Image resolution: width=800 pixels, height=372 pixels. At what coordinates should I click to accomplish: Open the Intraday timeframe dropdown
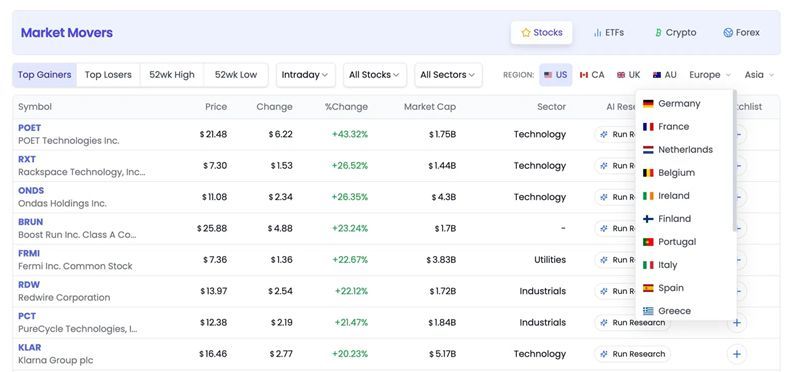pyautogui.click(x=305, y=75)
